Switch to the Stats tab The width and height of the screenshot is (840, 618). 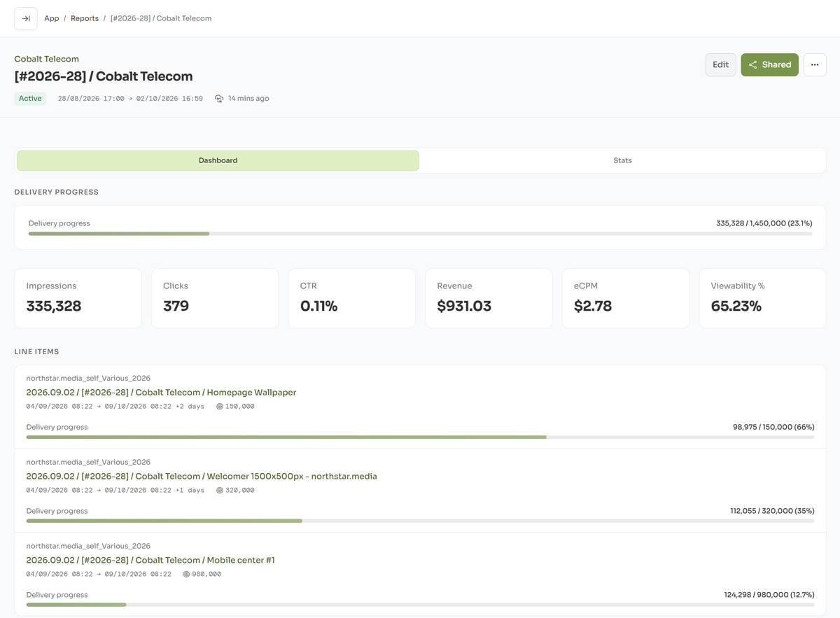622,160
